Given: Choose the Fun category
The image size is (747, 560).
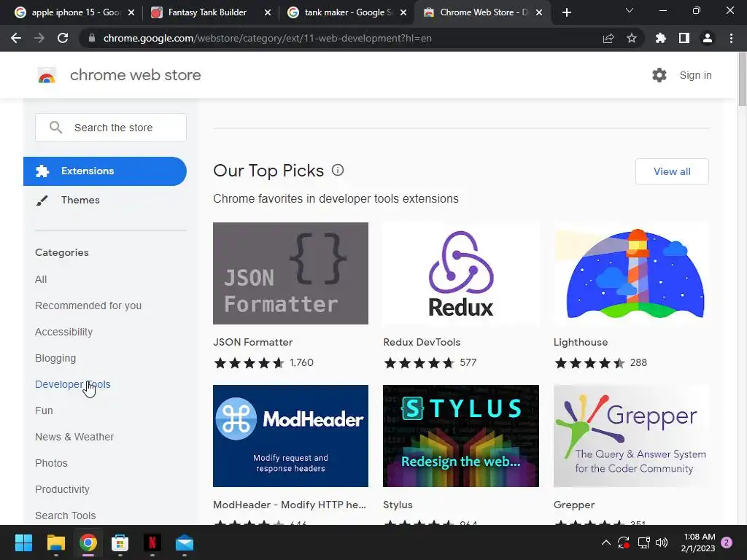Looking at the screenshot, I should click(x=44, y=411).
